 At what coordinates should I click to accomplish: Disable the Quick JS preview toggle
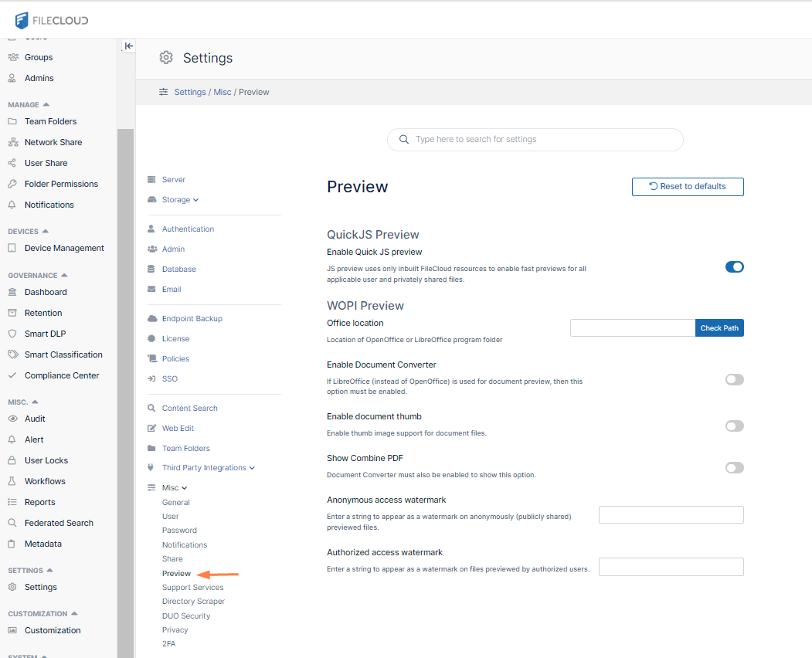[x=734, y=266]
